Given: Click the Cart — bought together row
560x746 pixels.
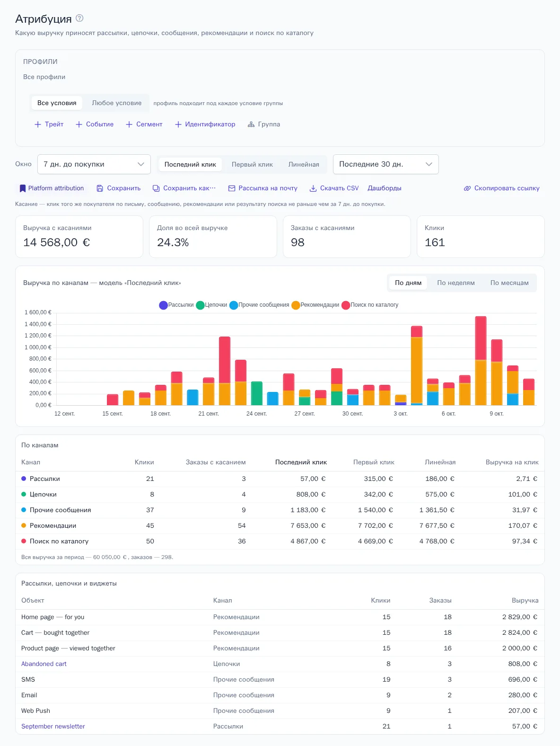Looking at the screenshot, I should click(x=280, y=633).
